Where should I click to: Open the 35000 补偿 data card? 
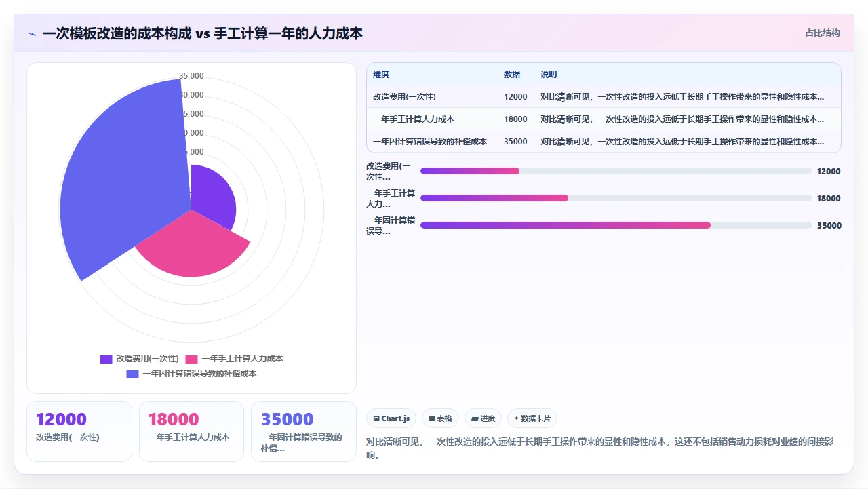303,431
